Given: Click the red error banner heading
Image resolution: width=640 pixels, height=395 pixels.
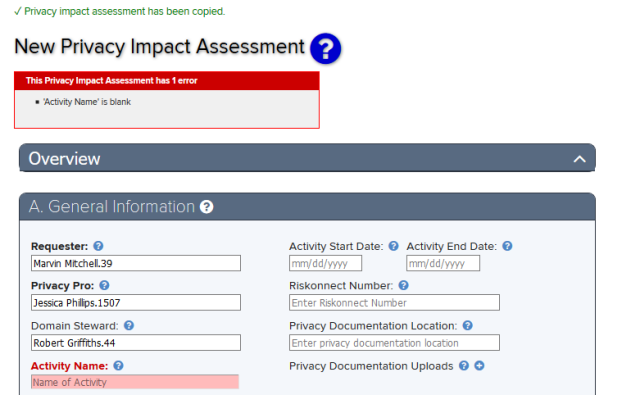Looking at the screenshot, I should coord(167,81).
